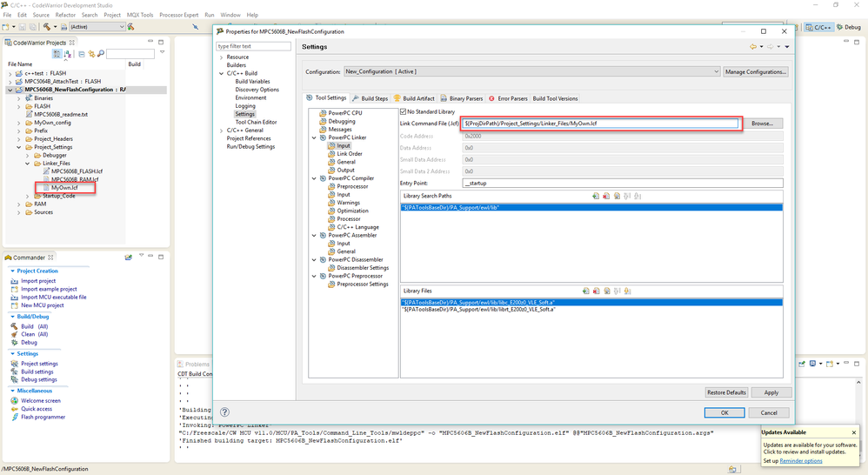Move Library Files entry down
The width and height of the screenshot is (868, 475).
[628, 291]
